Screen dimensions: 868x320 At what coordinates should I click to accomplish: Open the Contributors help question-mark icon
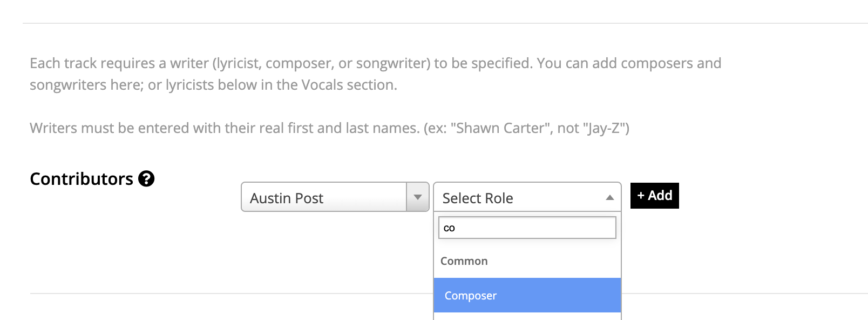point(146,179)
